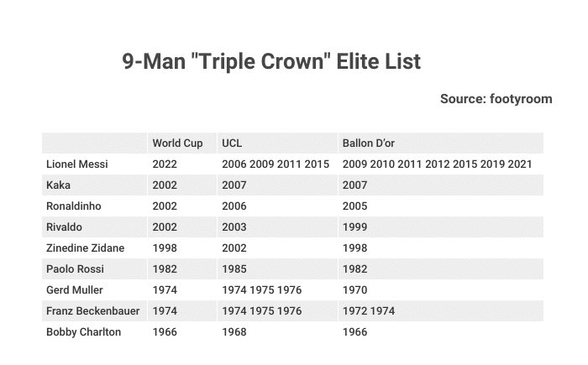Select the Ronaldinho name cell
588x365 pixels.
coord(94,206)
